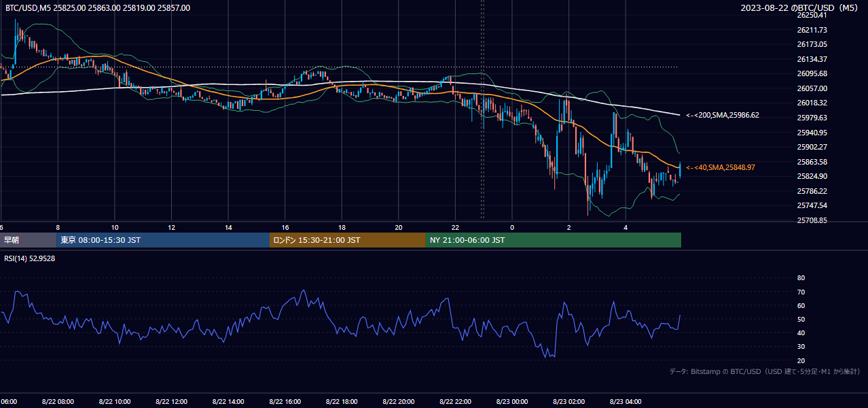
Task: Select the ロンドン 15:30-21:00 JST session bar
Action: (348, 240)
